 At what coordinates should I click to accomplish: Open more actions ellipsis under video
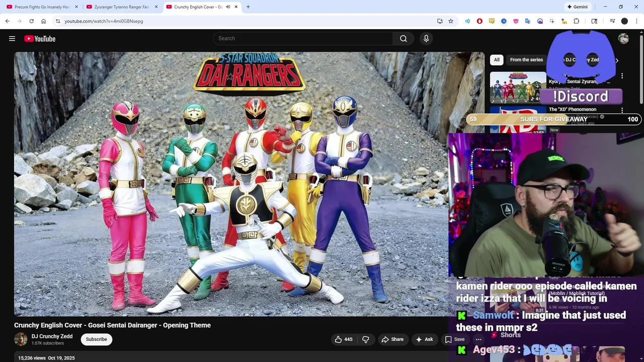click(x=478, y=339)
